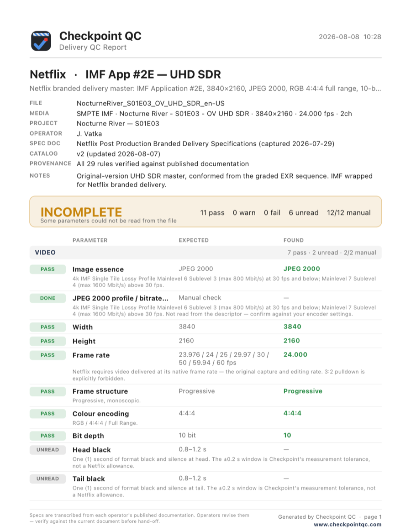Click the PASS badge next to Height
The height and width of the screenshot is (532, 411).
47,341
